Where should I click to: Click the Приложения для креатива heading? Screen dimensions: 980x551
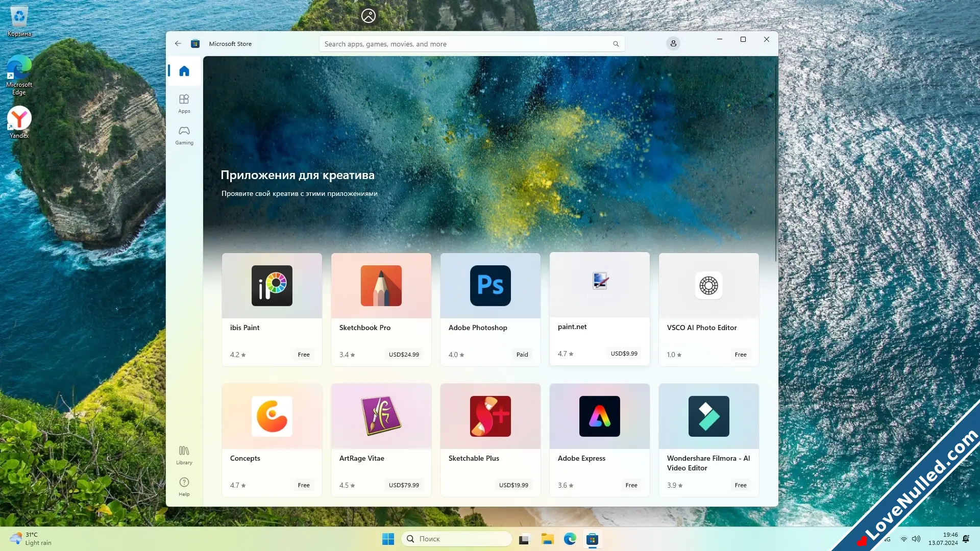click(298, 175)
